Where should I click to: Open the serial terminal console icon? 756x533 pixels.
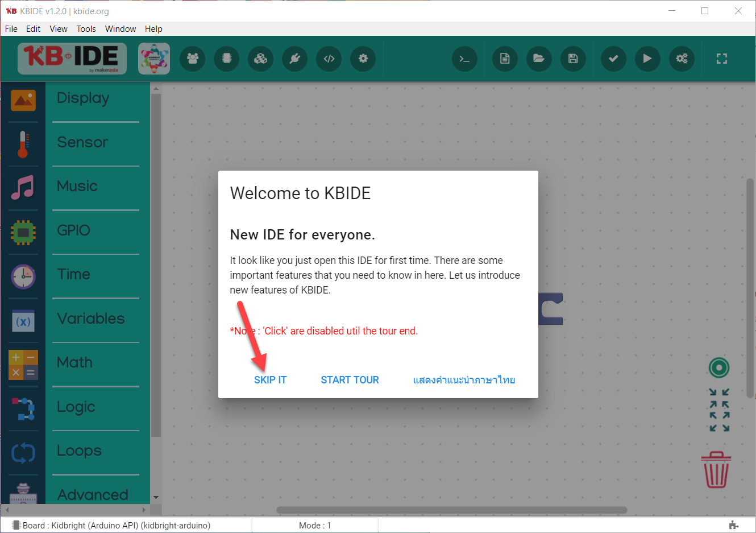pyautogui.click(x=464, y=59)
